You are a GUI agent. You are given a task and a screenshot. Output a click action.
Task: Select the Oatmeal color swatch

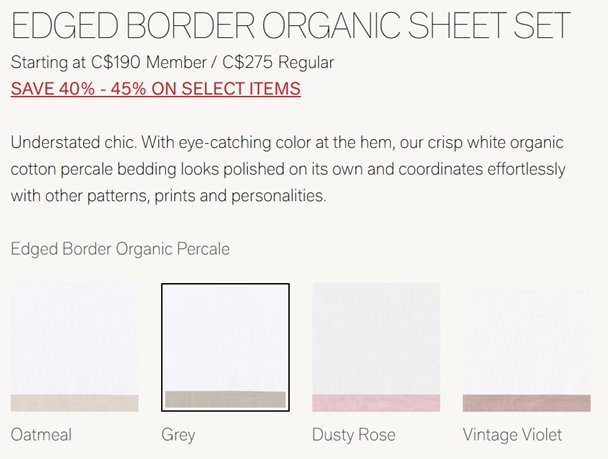(74, 347)
